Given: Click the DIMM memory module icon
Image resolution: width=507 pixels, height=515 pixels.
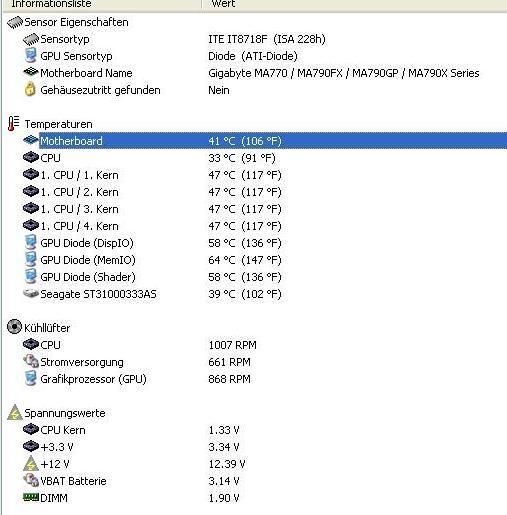Looking at the screenshot, I should [x=31, y=498].
